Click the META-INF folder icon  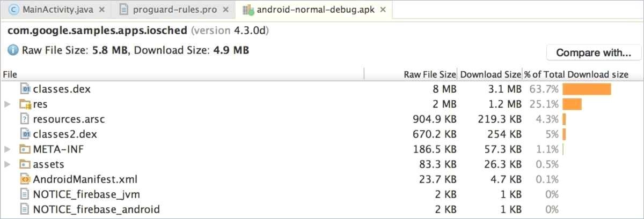tap(25, 149)
